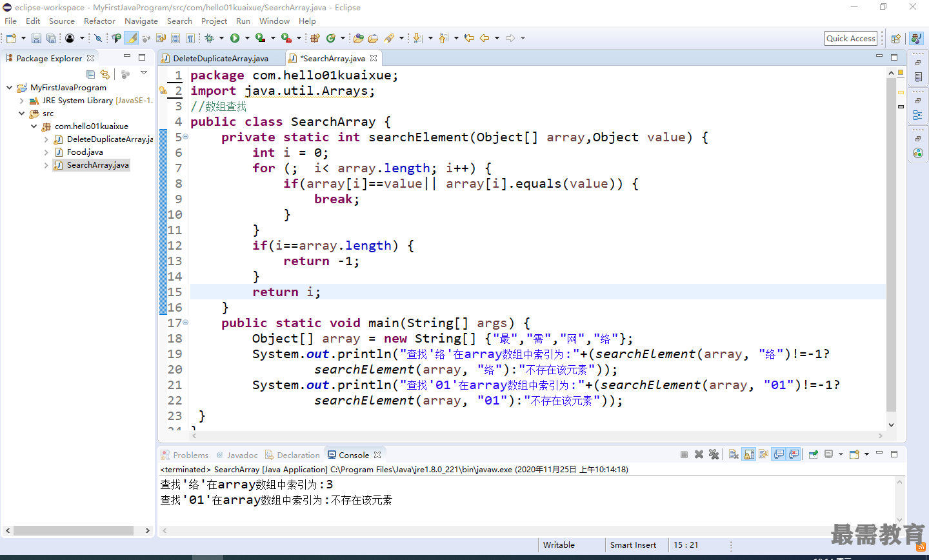This screenshot has width=929, height=560.
Task: Click the New file toolbar icon
Action: tap(11, 38)
